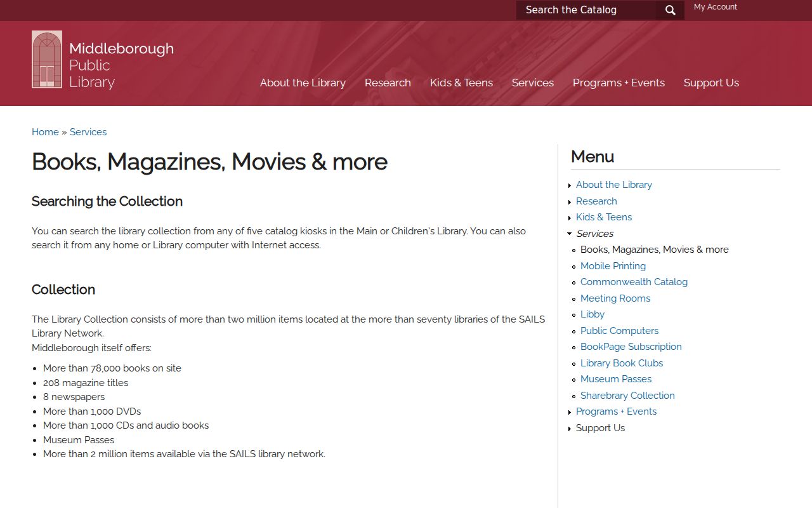Open BookPage Subscription link
The height and width of the screenshot is (508, 812).
631,347
